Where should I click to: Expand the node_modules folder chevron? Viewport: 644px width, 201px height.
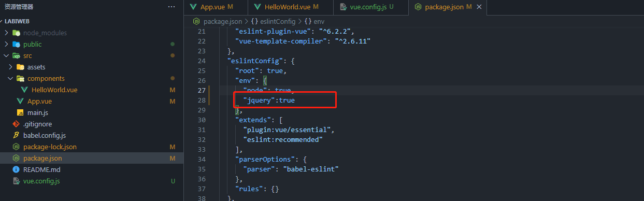6,33
